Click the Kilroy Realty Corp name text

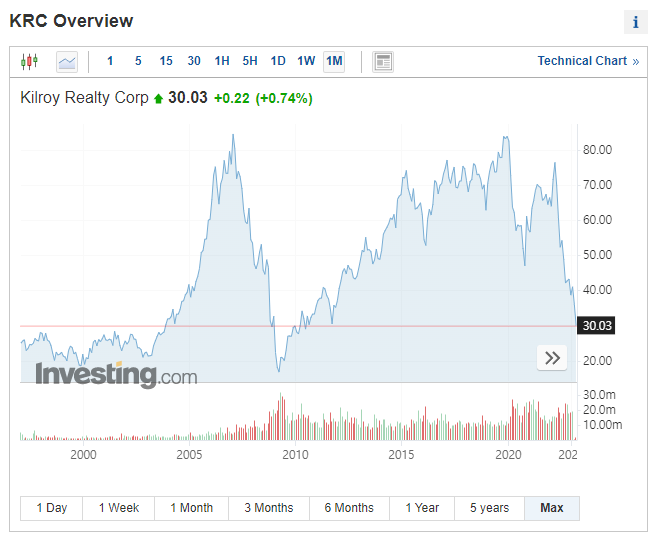[84, 98]
